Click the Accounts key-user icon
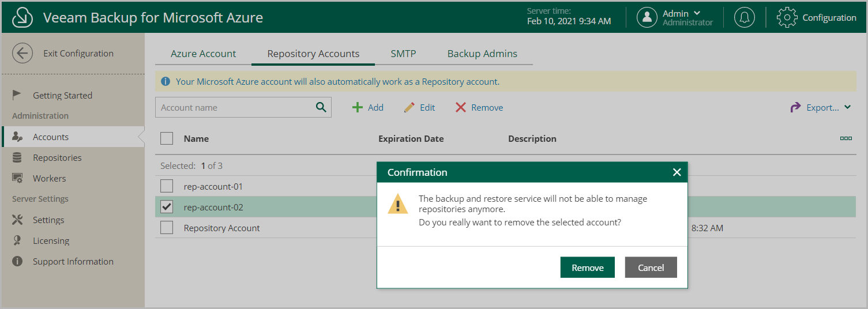This screenshot has width=868, height=309. [17, 137]
